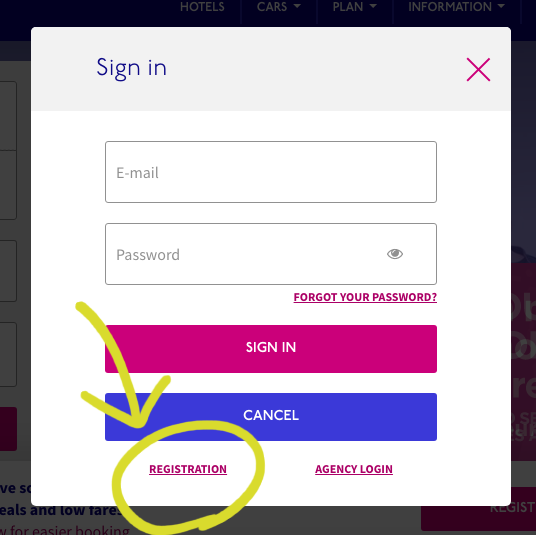The height and width of the screenshot is (535, 536).
Task: Toggle password visibility with the eye icon
Action: [395, 254]
